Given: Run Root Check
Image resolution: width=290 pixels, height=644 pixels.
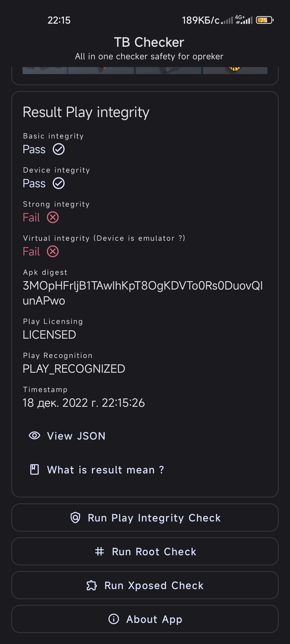Looking at the screenshot, I should (x=145, y=551).
